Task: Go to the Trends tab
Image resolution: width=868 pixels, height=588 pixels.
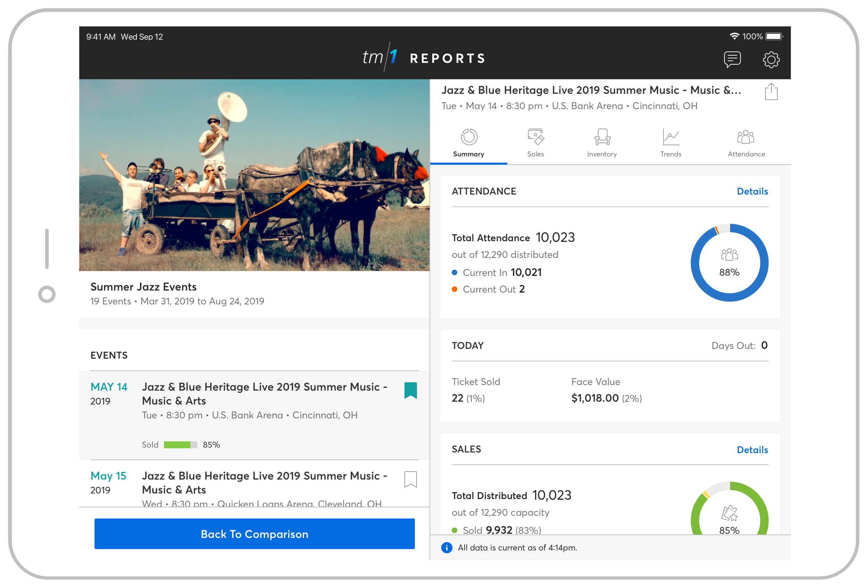Action: pyautogui.click(x=670, y=144)
